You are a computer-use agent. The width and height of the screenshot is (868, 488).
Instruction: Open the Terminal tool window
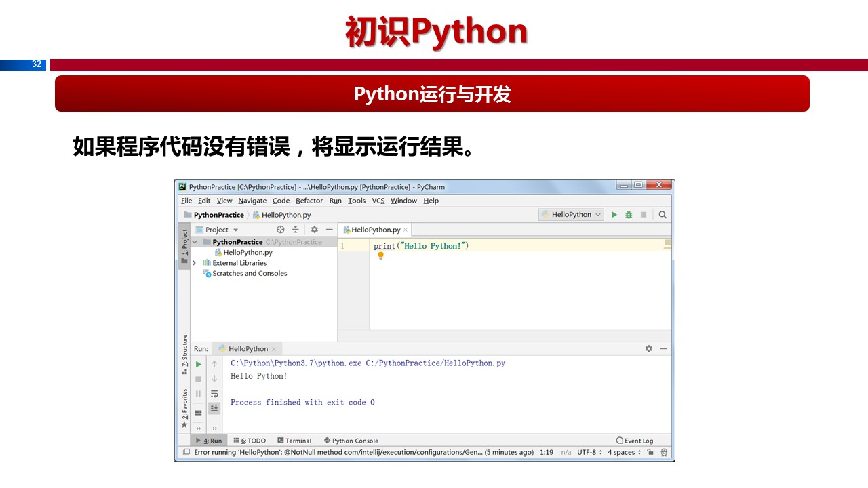[x=294, y=441]
